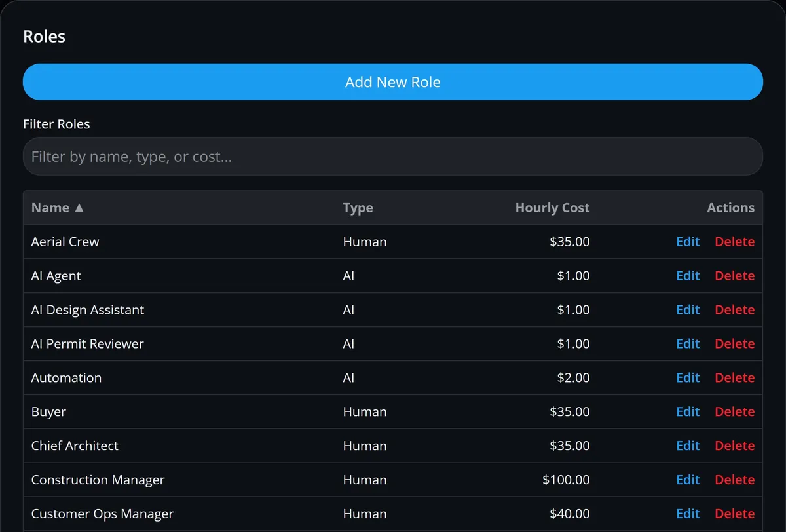Edit the Buyer role
The image size is (786, 532).
pyautogui.click(x=688, y=412)
